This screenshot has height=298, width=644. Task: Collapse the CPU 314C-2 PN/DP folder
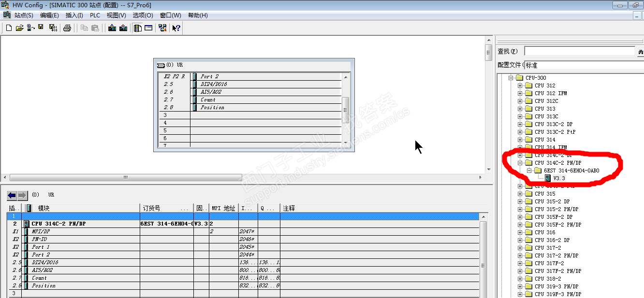click(x=520, y=163)
